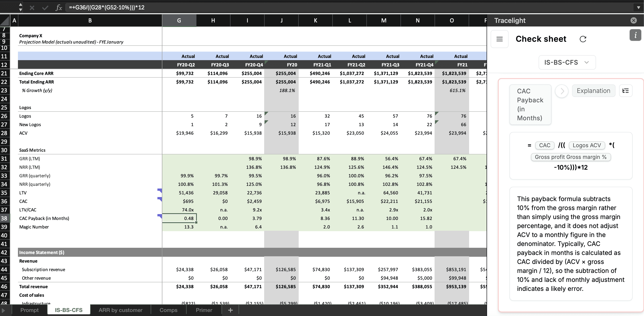Screen dimensions: 644x316
Task: Open Insert Function via the fx icon
Action: tap(59, 7)
